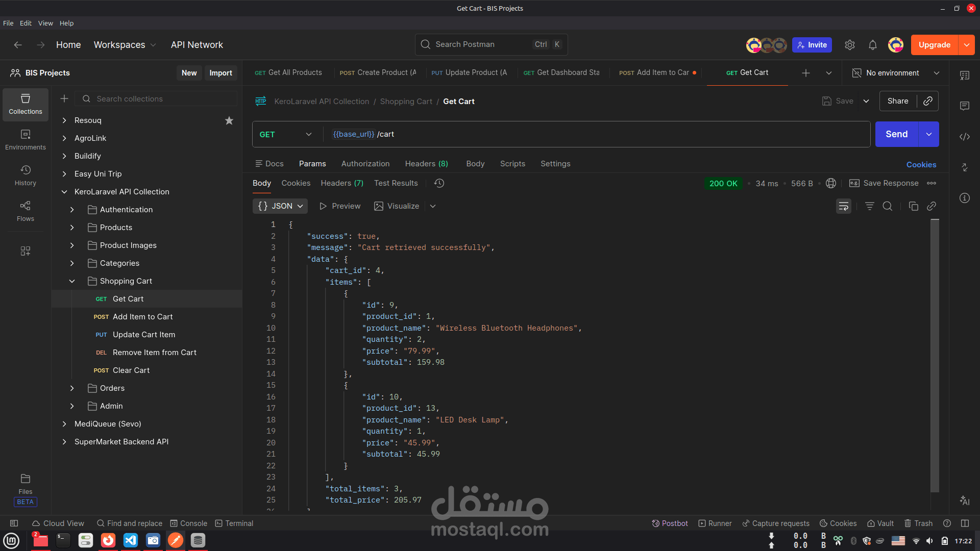Open the GET method dropdown

pos(286,134)
